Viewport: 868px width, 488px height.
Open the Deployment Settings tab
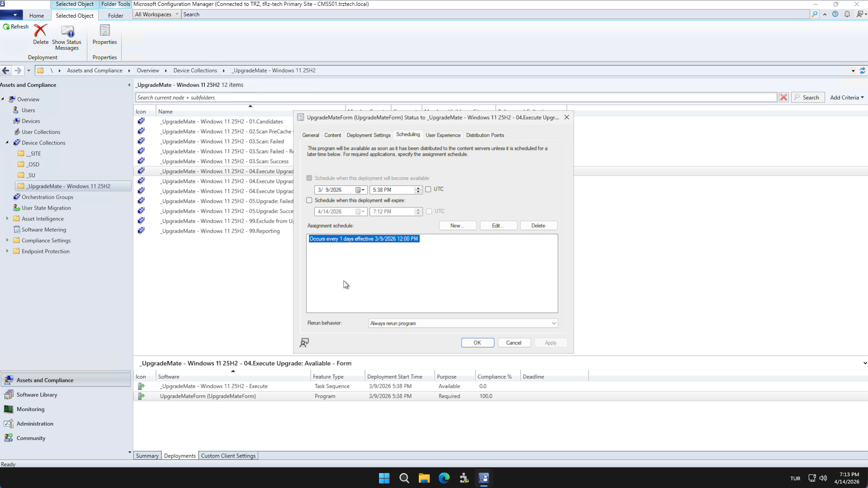tap(368, 135)
